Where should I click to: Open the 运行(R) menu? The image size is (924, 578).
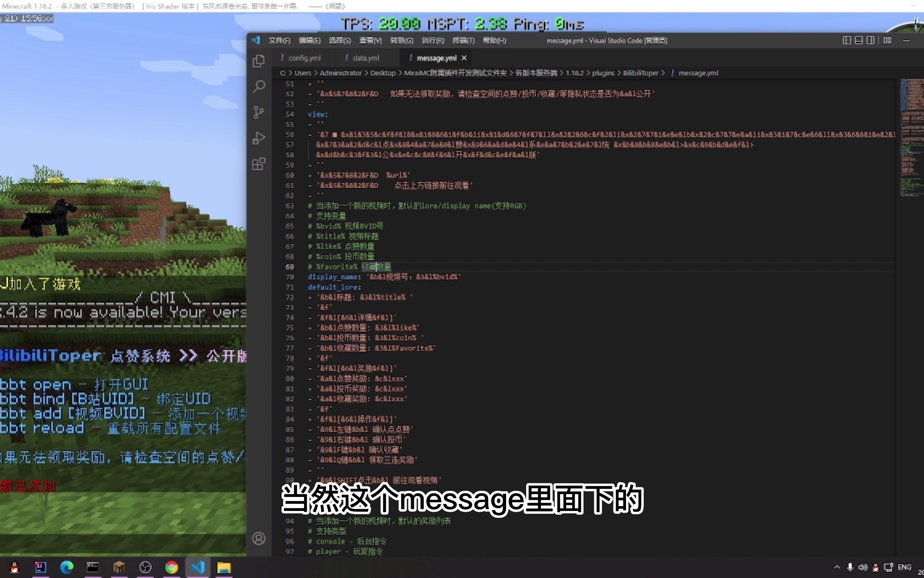[433, 41]
